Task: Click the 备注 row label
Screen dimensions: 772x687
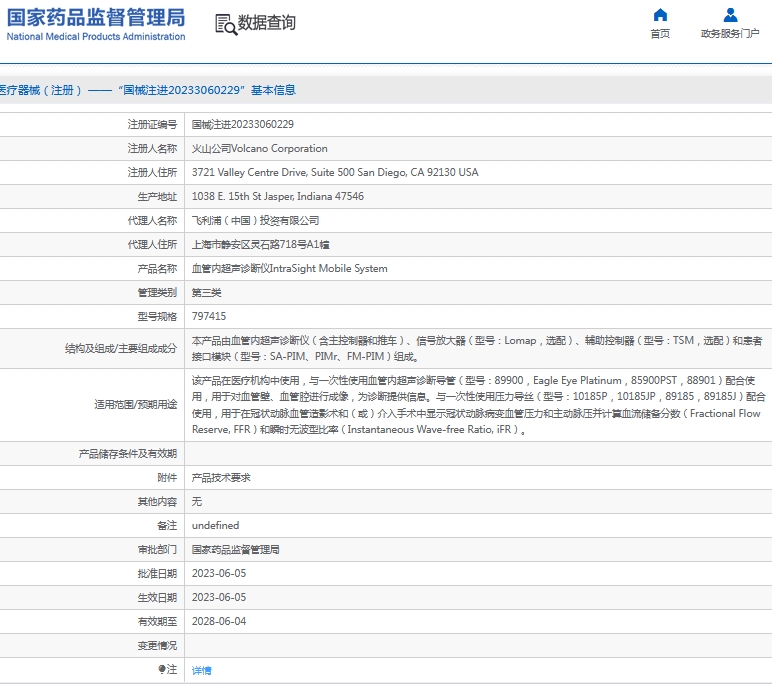Action: click(x=167, y=525)
